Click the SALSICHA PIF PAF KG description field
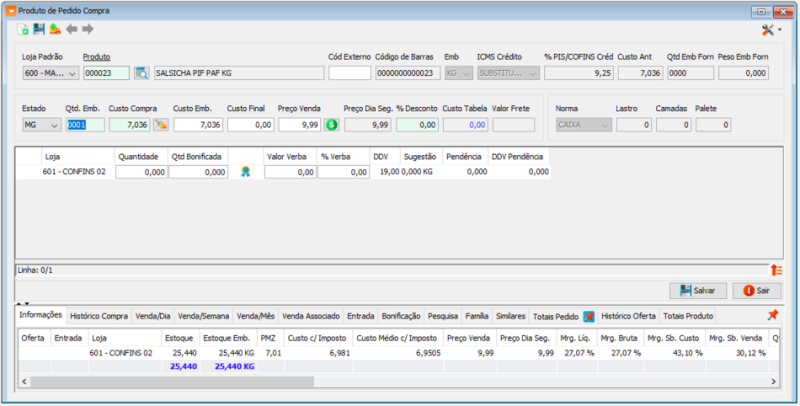The image size is (800, 406). [239, 73]
